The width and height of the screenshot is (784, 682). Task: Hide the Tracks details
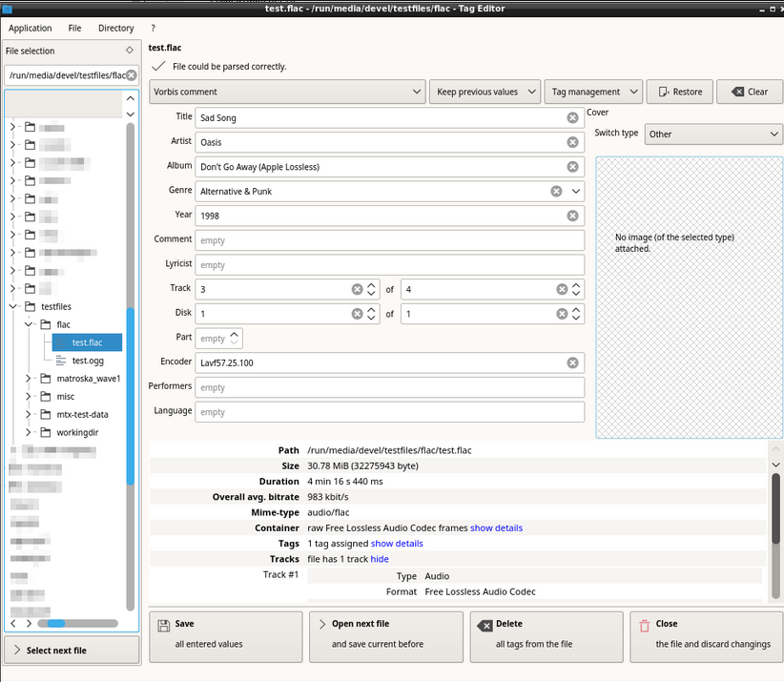coord(379,559)
